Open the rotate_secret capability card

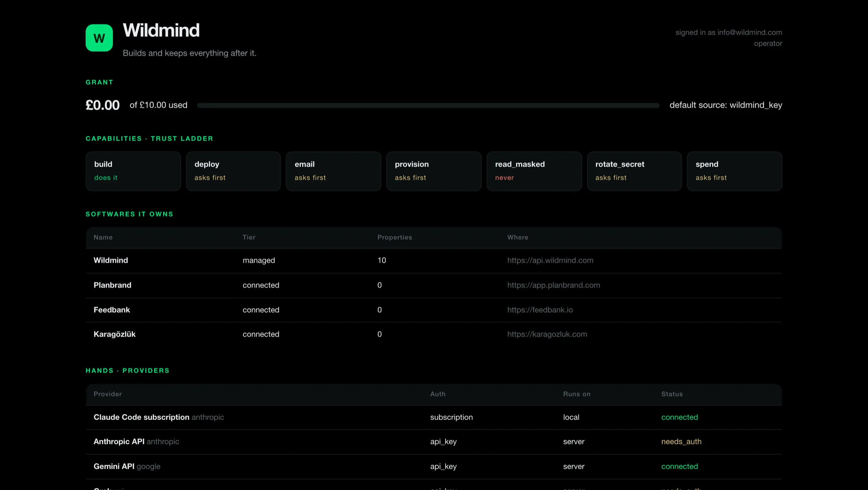(634, 171)
